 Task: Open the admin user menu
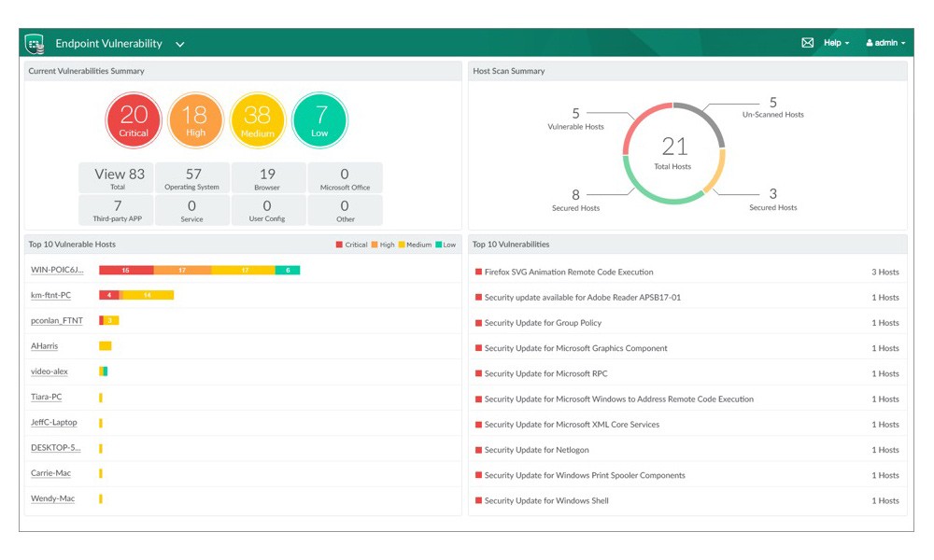tap(885, 43)
